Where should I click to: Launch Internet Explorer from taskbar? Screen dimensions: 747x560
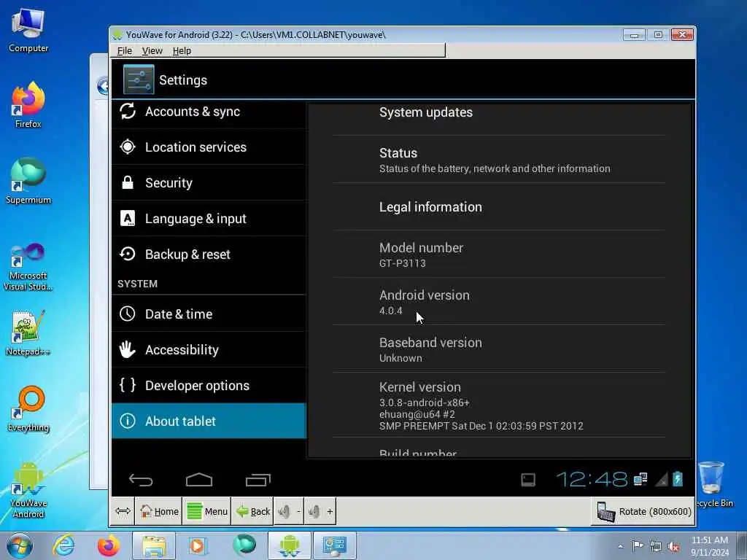[x=63, y=545]
